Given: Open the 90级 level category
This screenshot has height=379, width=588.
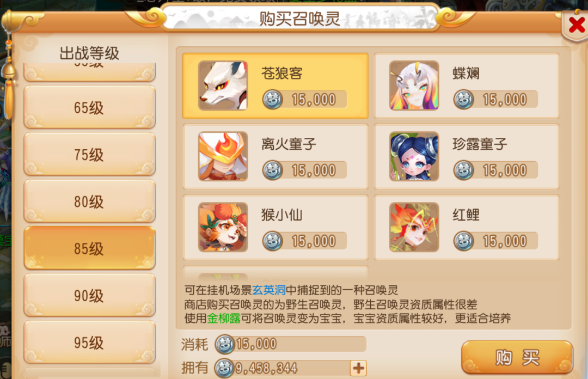Looking at the screenshot, I should [x=89, y=295].
